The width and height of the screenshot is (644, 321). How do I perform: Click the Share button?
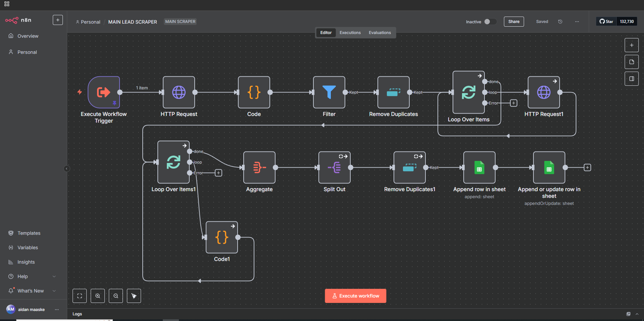[x=514, y=22]
